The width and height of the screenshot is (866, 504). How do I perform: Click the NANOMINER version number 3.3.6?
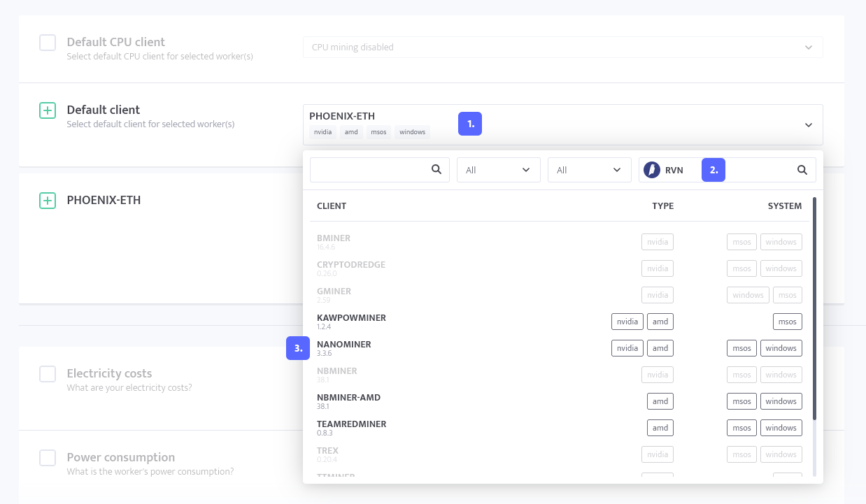324,353
